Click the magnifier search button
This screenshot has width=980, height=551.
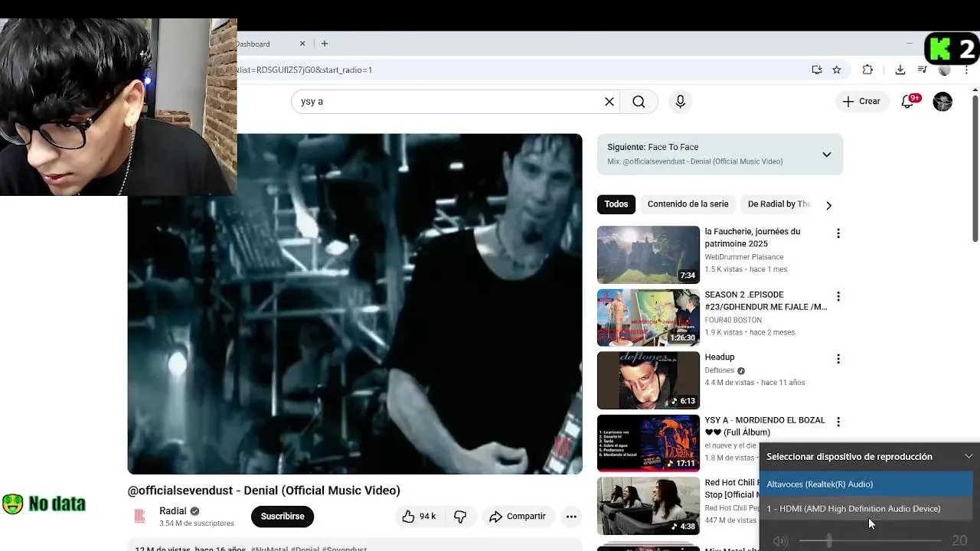point(639,101)
